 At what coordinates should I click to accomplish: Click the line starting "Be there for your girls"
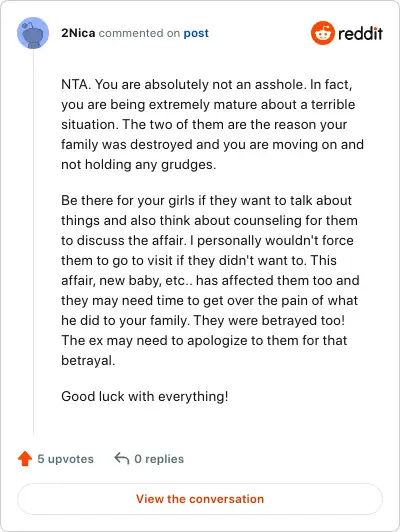[x=206, y=200]
